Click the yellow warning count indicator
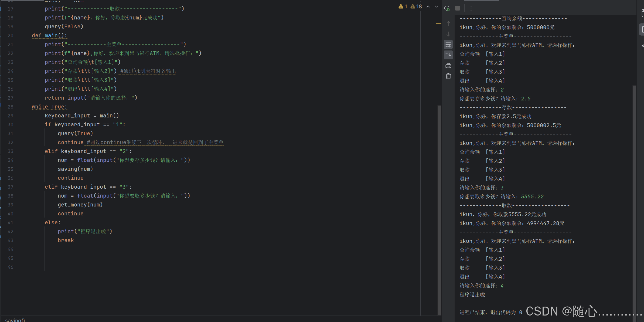 [x=403, y=6]
